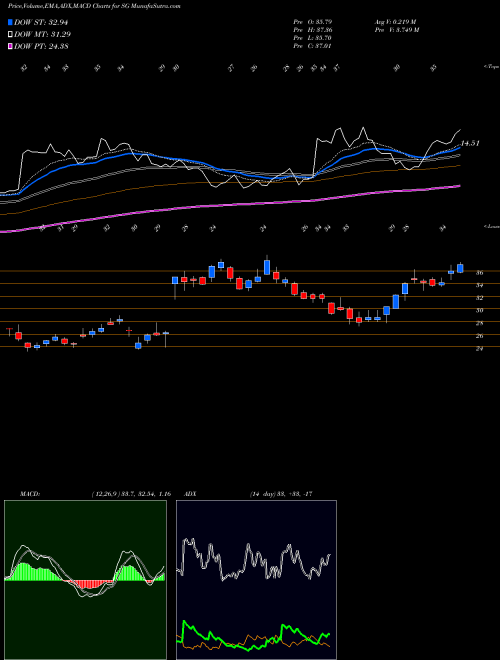Image resolution: width=500 pixels, height=660 pixels.
Task: Click the 'Pre C: 37.01' close value
Action: (313, 46)
